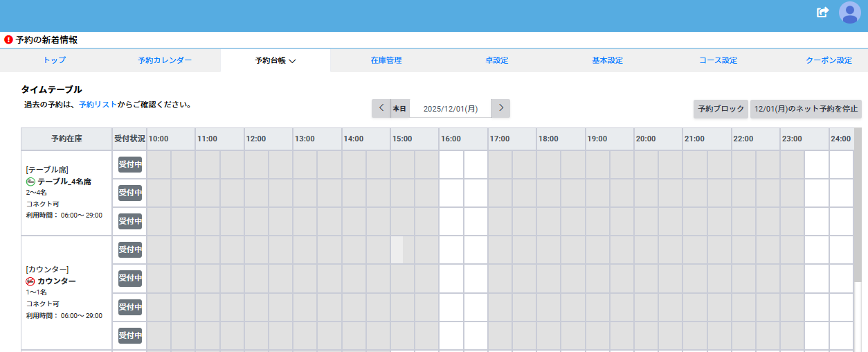Viewport: 868px width, 352px height.
Task: Toggle the first 受付中 status for テーブル_4名席
Action: pyautogui.click(x=130, y=164)
